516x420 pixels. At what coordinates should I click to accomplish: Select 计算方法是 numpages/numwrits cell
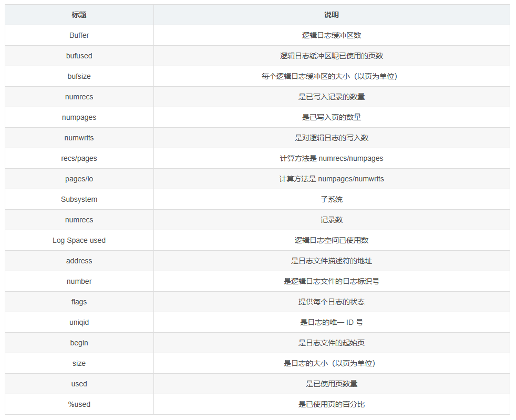point(332,179)
